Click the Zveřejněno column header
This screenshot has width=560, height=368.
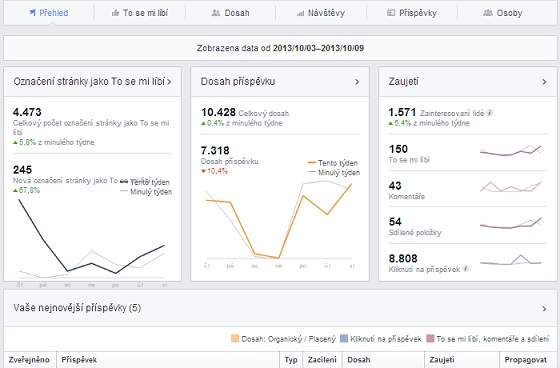pyautogui.click(x=29, y=360)
